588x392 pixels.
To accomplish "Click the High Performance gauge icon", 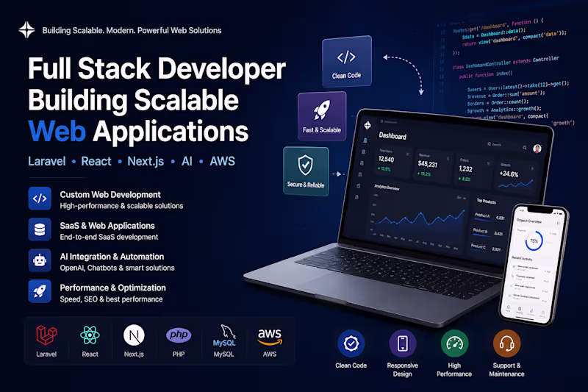I will pos(454,343).
